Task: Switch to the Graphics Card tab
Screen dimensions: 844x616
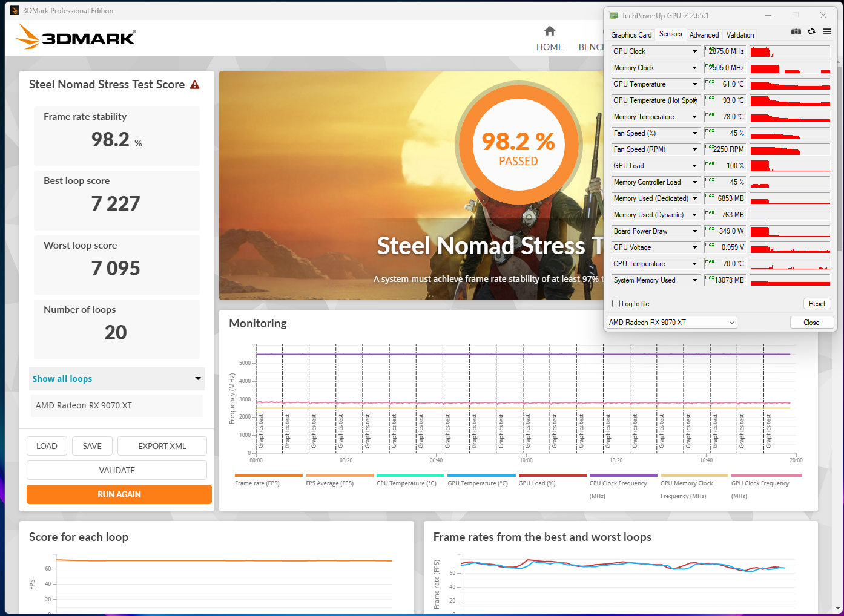Action: pos(631,35)
